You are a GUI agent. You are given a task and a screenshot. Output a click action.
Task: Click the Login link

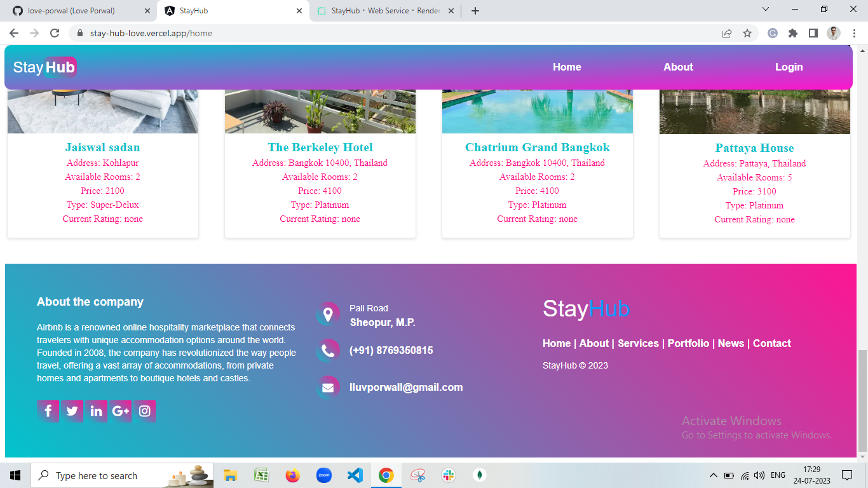tap(789, 67)
